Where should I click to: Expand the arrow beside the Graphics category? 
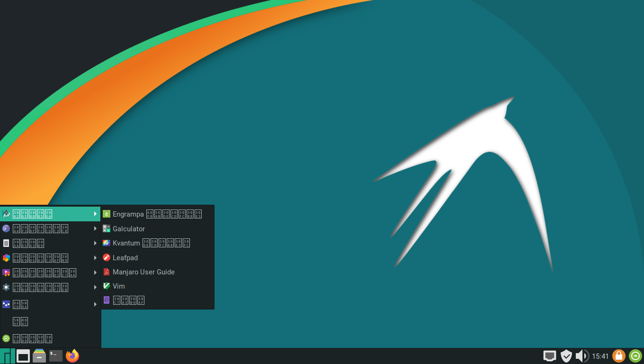95,258
